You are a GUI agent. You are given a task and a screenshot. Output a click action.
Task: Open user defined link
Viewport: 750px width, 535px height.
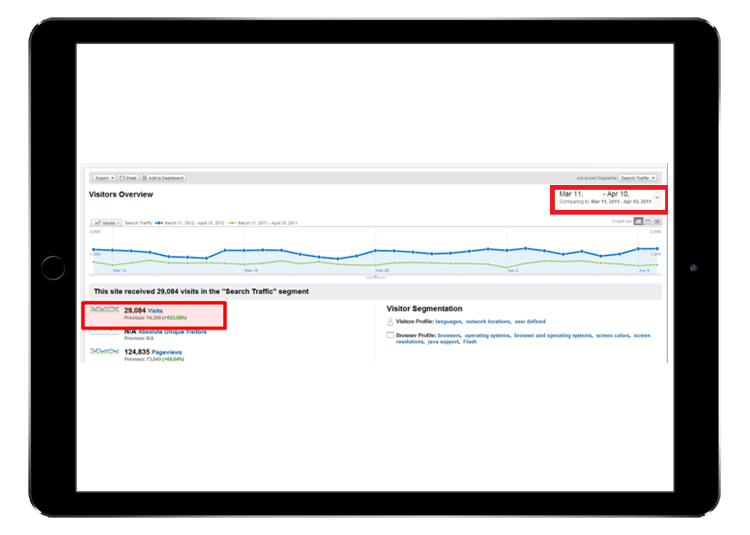(530, 322)
